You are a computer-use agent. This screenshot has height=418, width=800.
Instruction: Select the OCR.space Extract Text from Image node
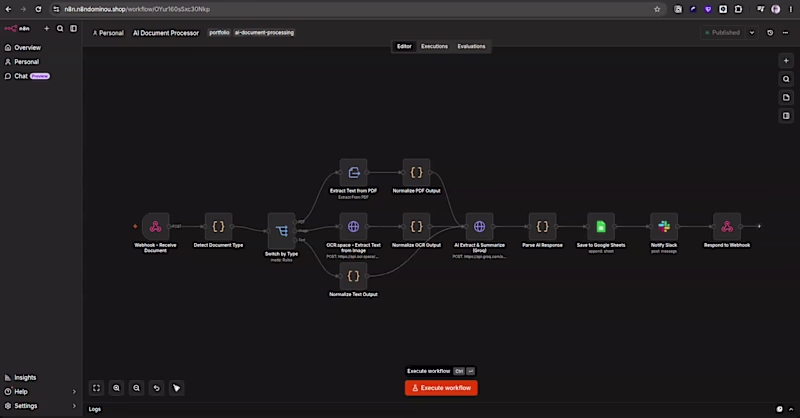(353, 227)
